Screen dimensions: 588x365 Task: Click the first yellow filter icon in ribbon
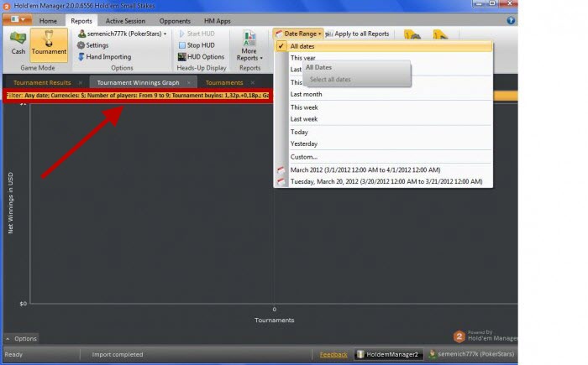coord(412,35)
